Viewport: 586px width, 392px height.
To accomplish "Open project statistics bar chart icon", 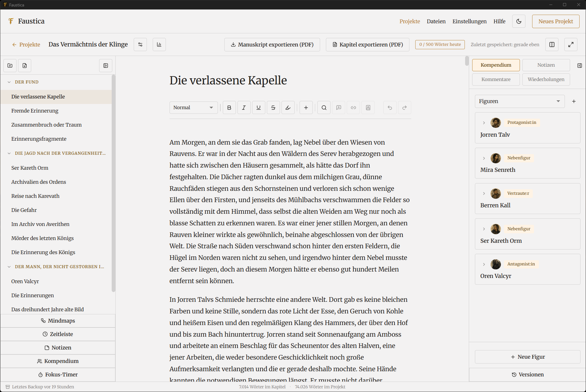I will pos(159,45).
